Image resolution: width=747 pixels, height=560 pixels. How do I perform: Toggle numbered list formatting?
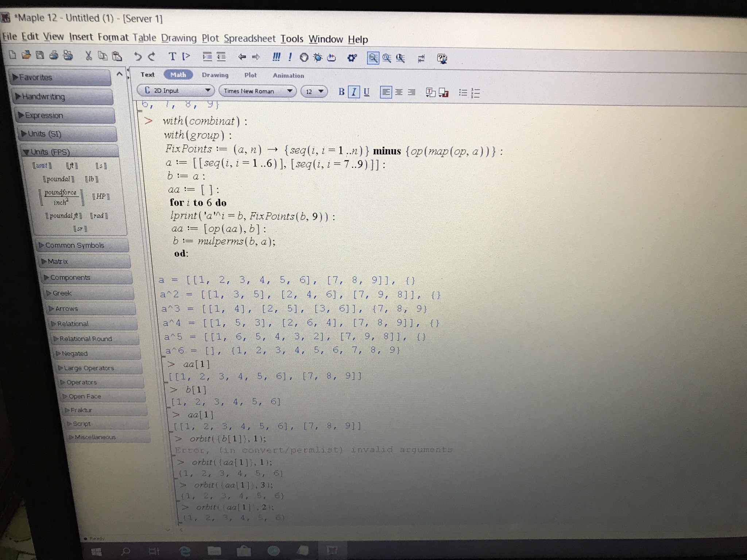[475, 93]
